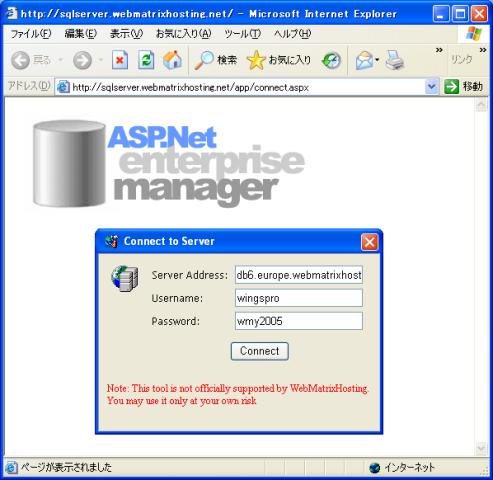Click the Connect button
The image size is (493, 480).
[260, 351]
